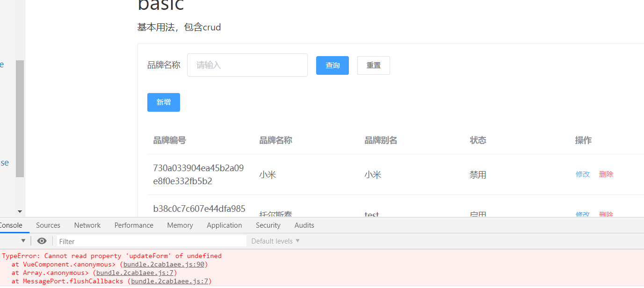This screenshot has height=288, width=644.
Task: Click the 品牌名称 brand name input box
Action: 247,65
